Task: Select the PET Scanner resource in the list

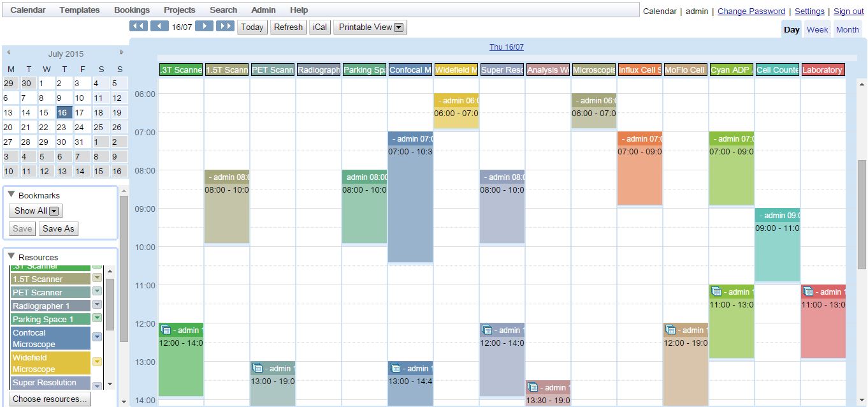Action: pos(51,292)
